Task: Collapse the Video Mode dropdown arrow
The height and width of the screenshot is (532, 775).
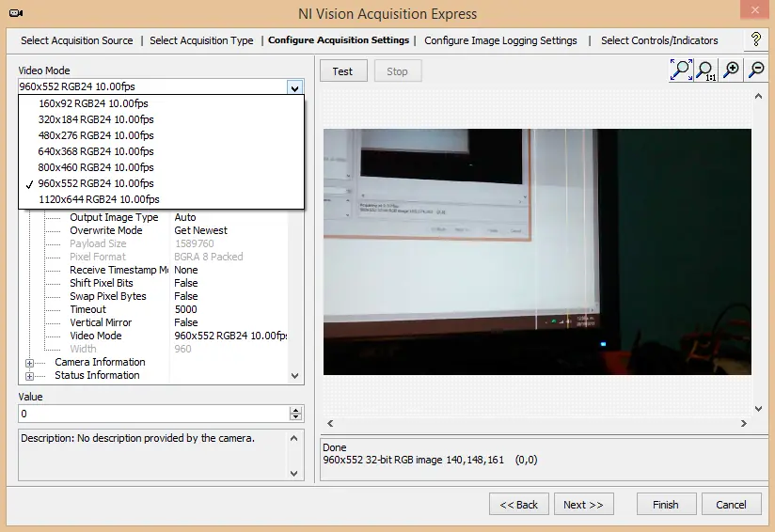Action: pos(294,88)
